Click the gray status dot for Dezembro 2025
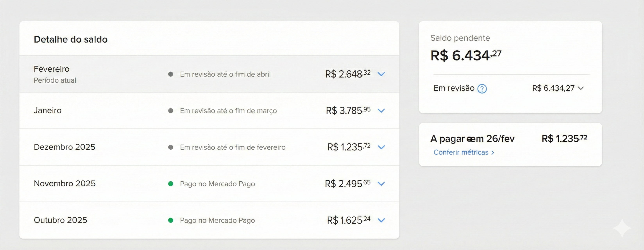Viewport: 644px width, 250px height. coord(171,147)
